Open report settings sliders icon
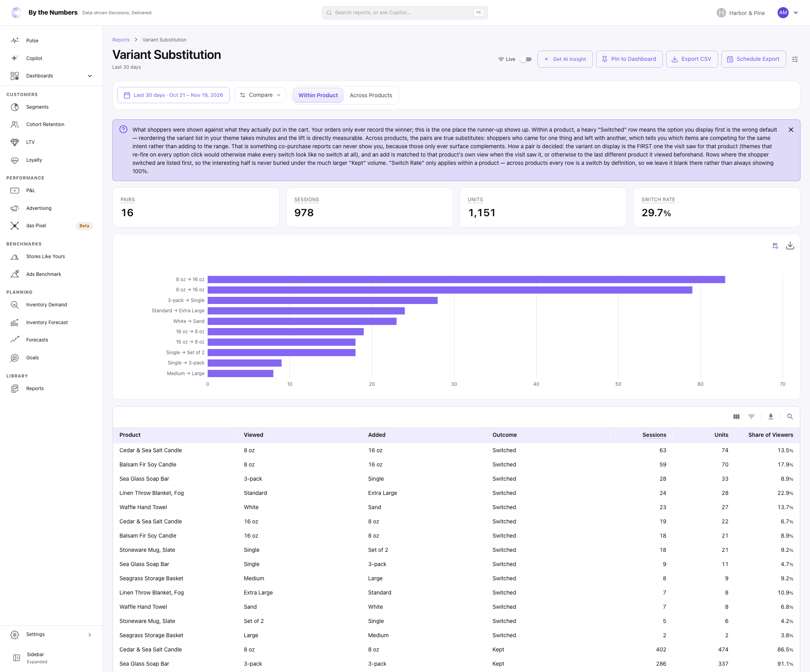This screenshot has width=810, height=672. coord(795,59)
